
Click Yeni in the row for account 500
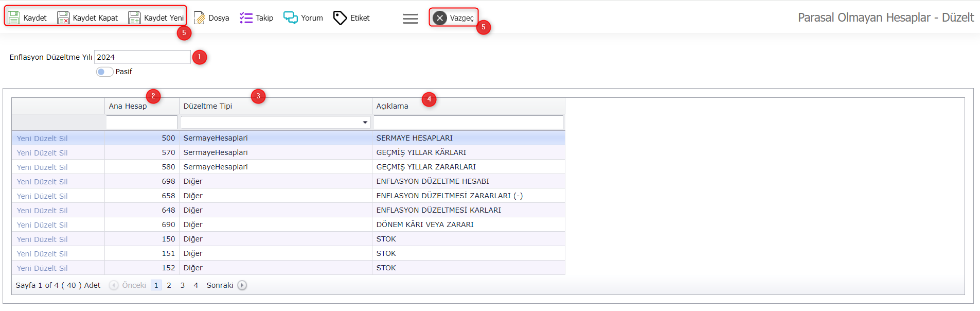24,139
